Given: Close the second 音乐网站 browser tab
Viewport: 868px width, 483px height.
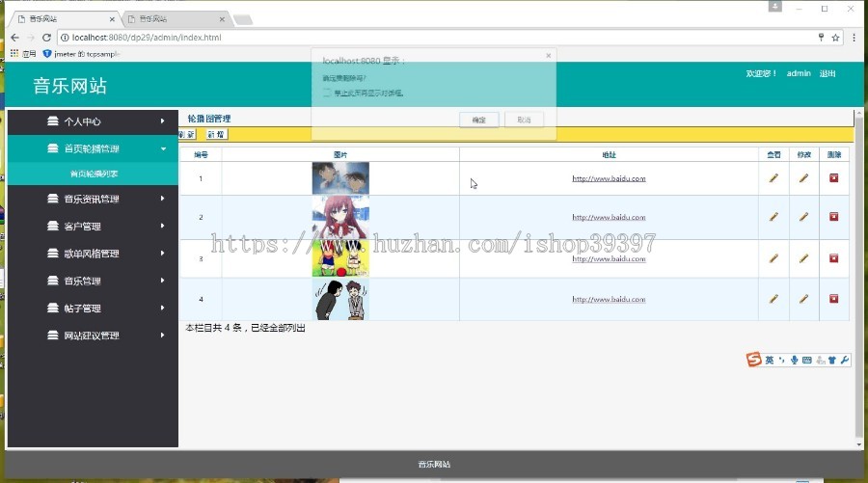Looking at the screenshot, I should [222, 19].
